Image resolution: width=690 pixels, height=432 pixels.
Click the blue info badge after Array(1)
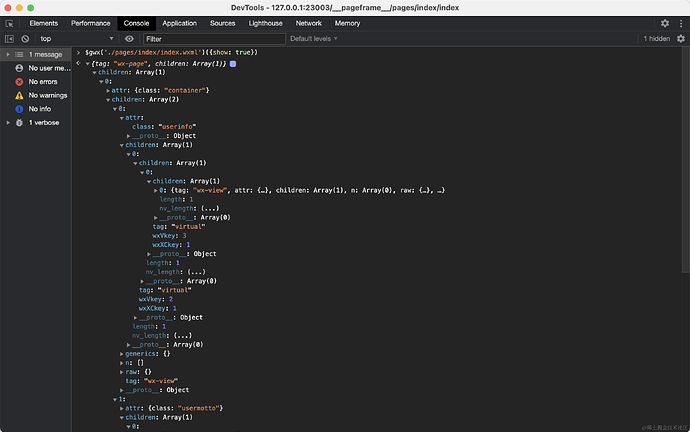click(233, 64)
